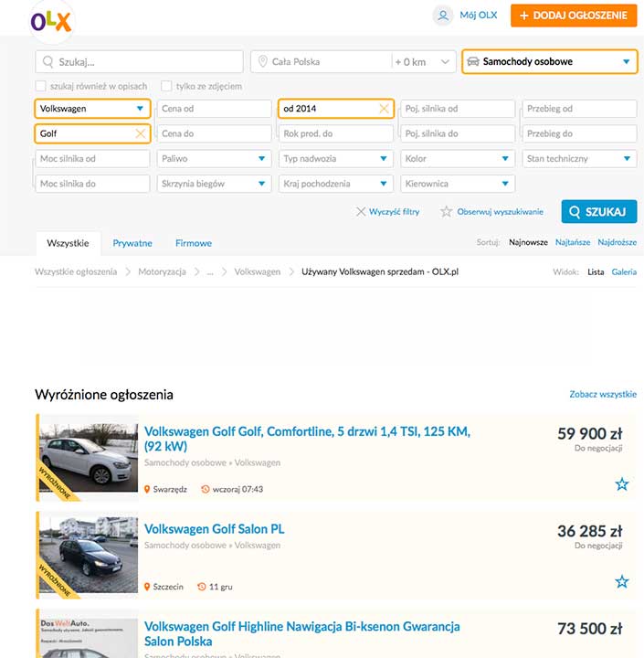Click the Rok prod. do field
This screenshot has width=644, height=658.
[x=335, y=133]
